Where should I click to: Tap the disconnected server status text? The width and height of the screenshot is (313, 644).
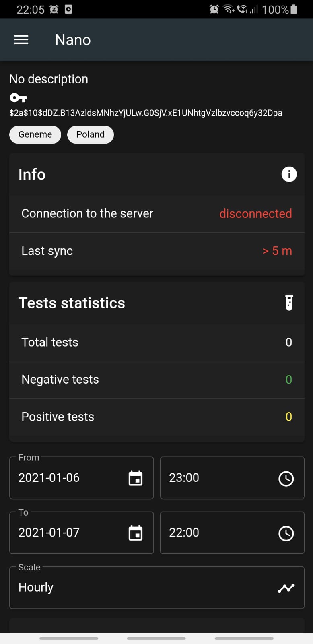pyautogui.click(x=255, y=213)
